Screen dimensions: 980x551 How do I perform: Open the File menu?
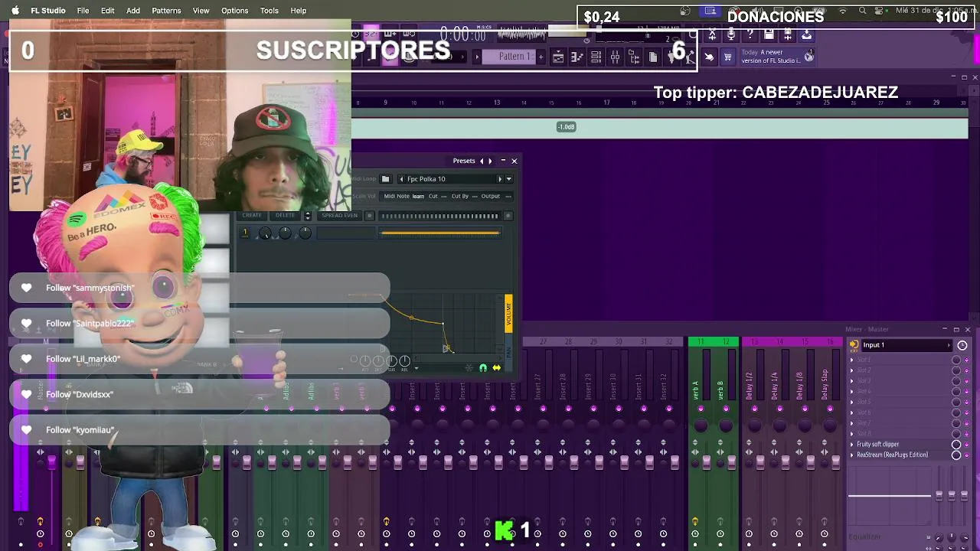83,11
